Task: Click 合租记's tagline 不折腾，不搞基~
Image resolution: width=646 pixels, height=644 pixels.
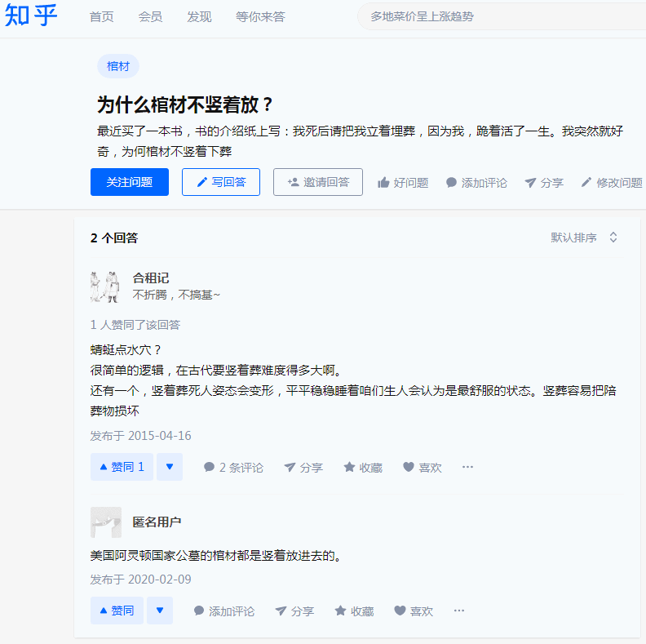Action: pyautogui.click(x=176, y=295)
